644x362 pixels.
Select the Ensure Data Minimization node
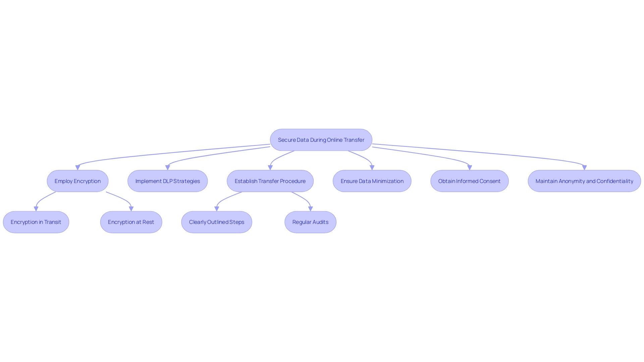coord(372,181)
